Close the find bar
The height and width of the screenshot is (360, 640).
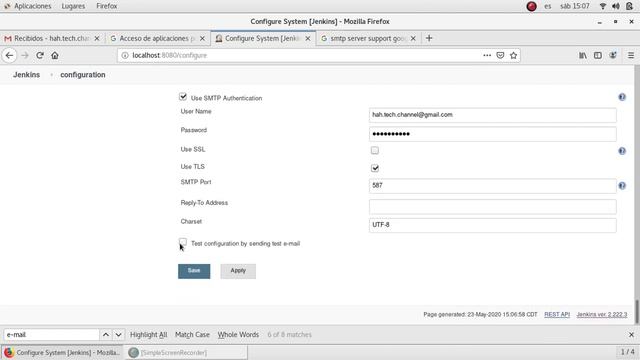pos(631,335)
